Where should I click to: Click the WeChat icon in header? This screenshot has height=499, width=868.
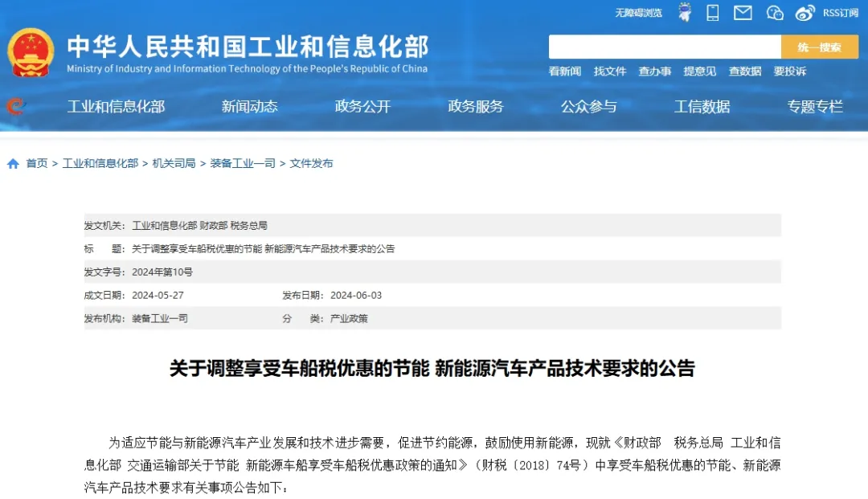click(775, 12)
